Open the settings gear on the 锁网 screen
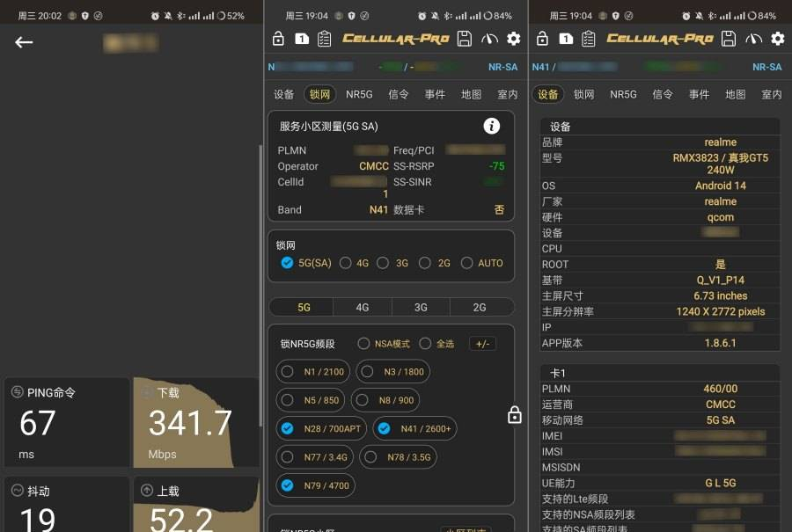 pos(514,39)
